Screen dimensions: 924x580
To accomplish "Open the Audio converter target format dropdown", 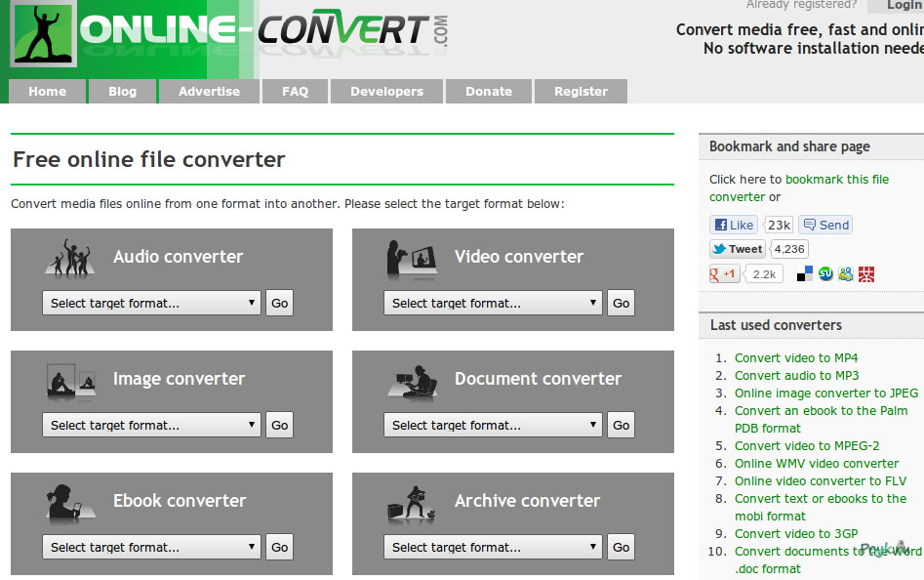I will [x=152, y=304].
